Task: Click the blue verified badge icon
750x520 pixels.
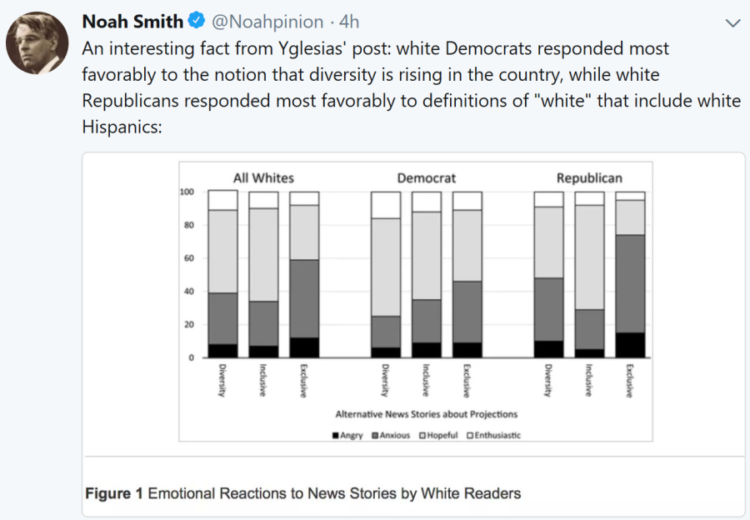Action: pos(197,21)
